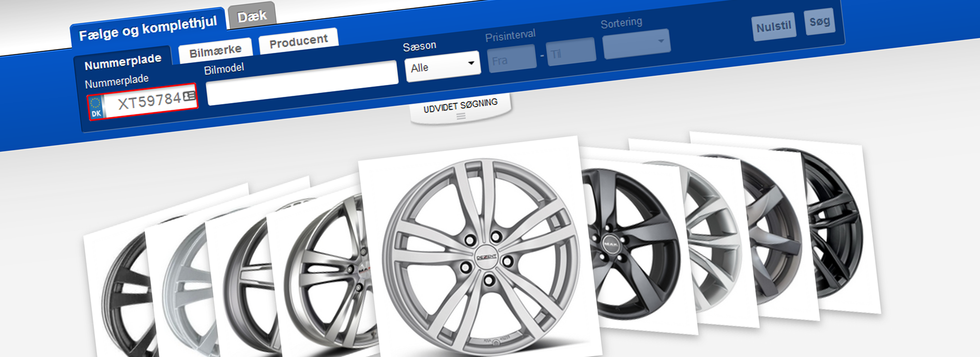Screen dimensions: 980x357
Task: Open the Sæson dropdown showing Alle
Action: pyautogui.click(x=442, y=67)
